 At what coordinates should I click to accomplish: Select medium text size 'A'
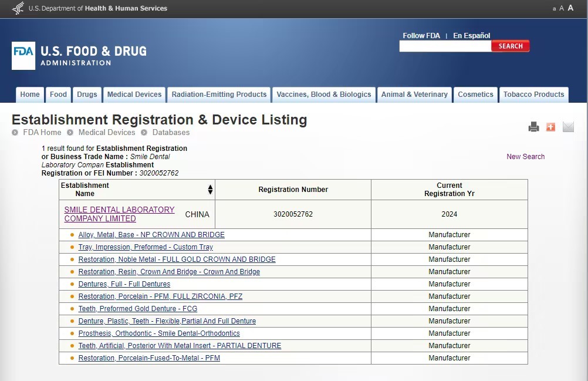point(562,8)
